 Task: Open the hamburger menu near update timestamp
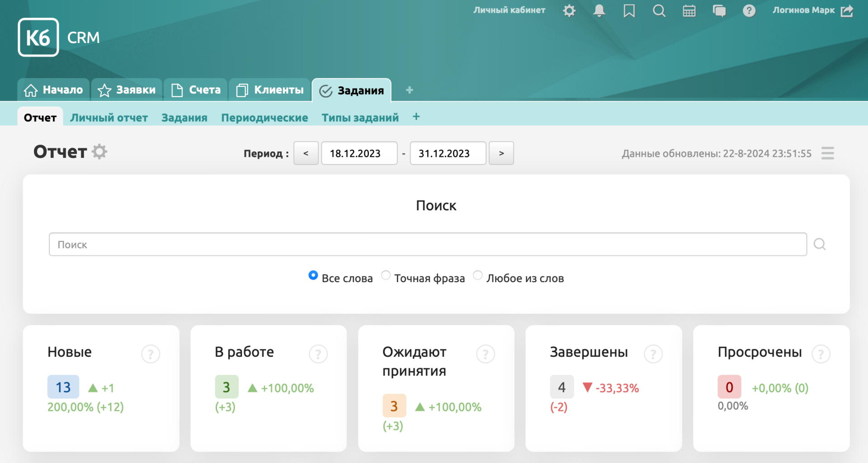pyautogui.click(x=827, y=153)
